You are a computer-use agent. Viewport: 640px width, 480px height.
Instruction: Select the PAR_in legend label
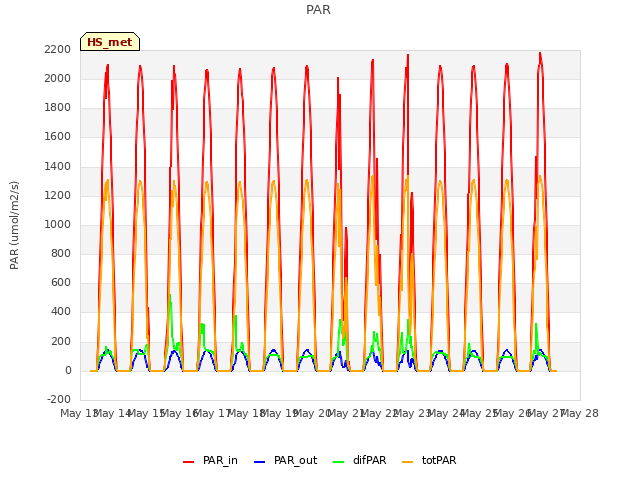coord(220,461)
